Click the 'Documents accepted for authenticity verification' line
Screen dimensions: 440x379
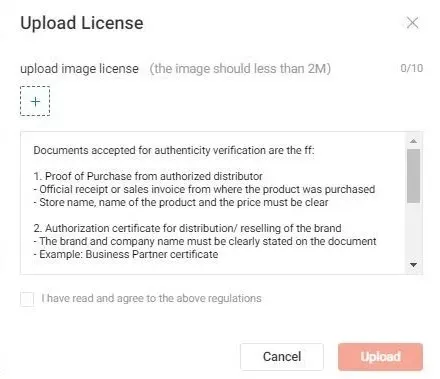[x=174, y=150]
